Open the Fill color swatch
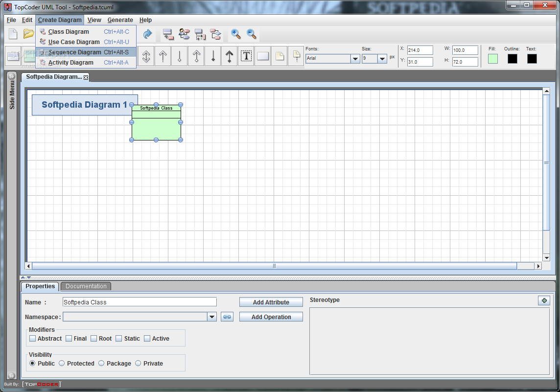Viewport: 560px width, 392px height. click(493, 59)
